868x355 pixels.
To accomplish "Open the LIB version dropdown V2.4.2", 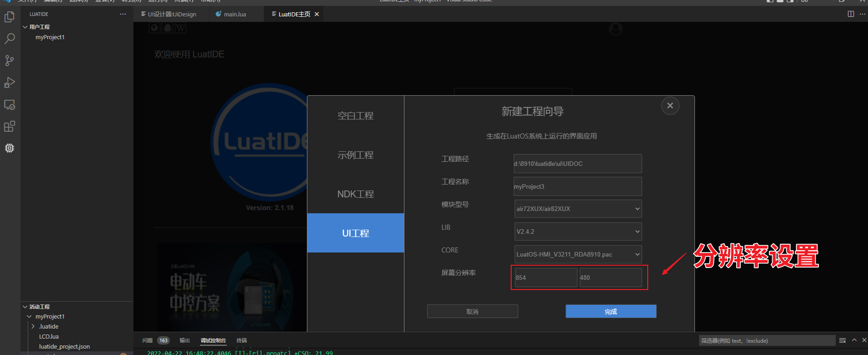I will (x=578, y=232).
